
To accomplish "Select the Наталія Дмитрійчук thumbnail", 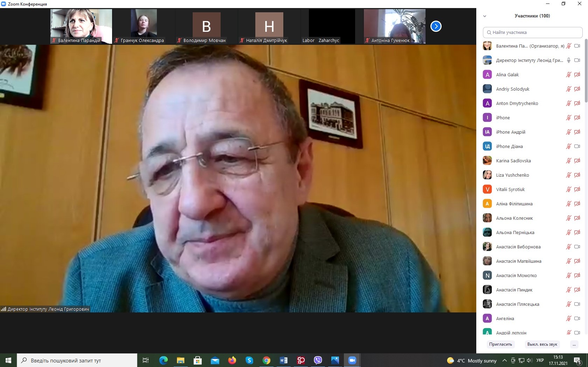I will [269, 26].
